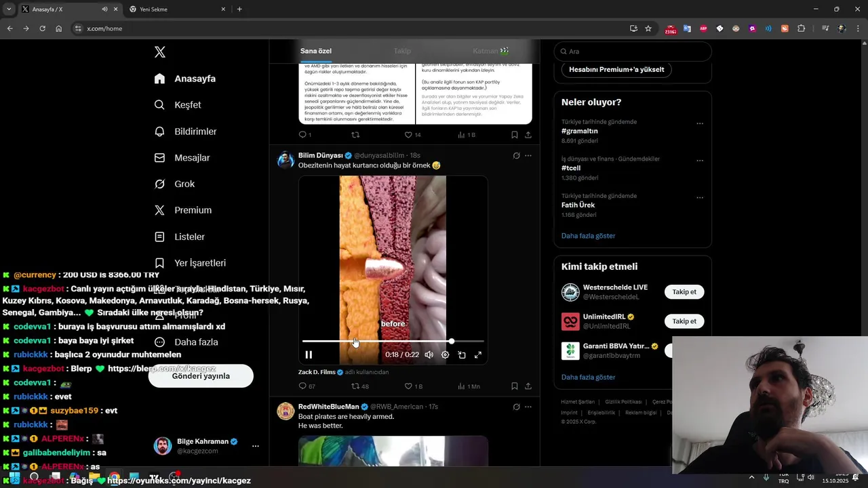The image size is (868, 488).
Task: Follow Westerschelde LIVE with Takip et
Action: click(x=684, y=292)
